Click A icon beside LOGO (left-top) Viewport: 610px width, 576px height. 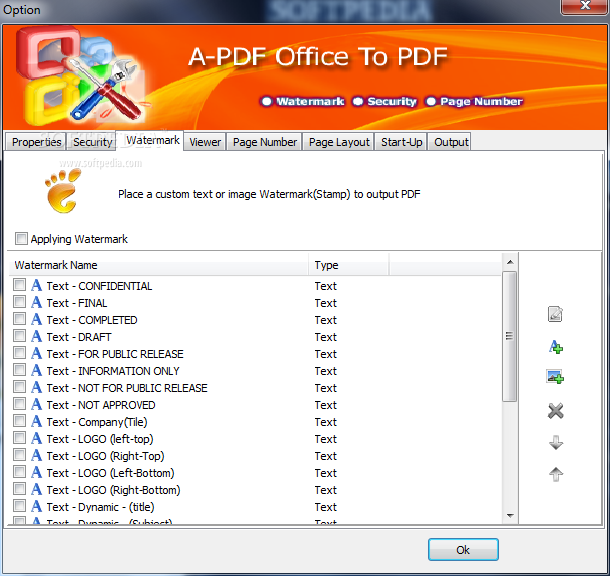coord(36,438)
